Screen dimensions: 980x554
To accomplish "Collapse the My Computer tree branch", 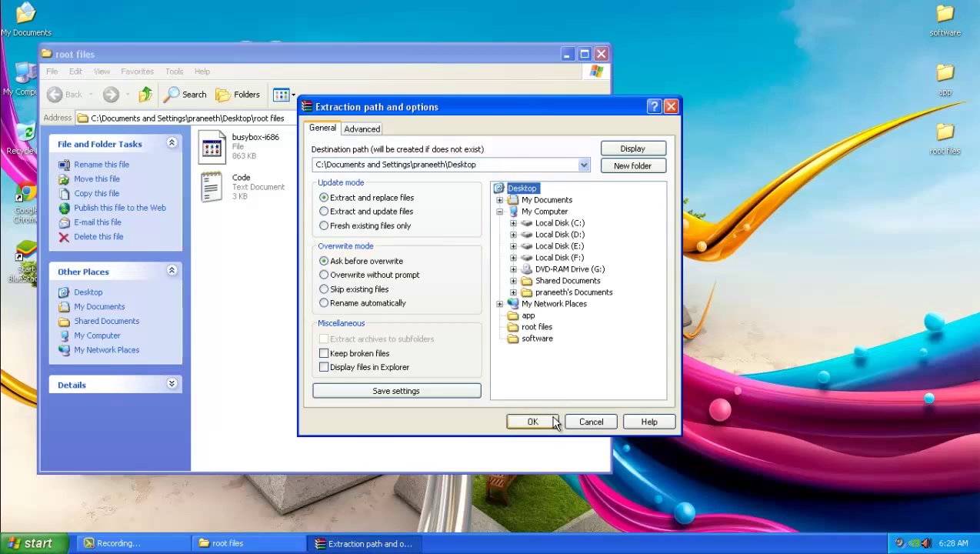I will 499,211.
